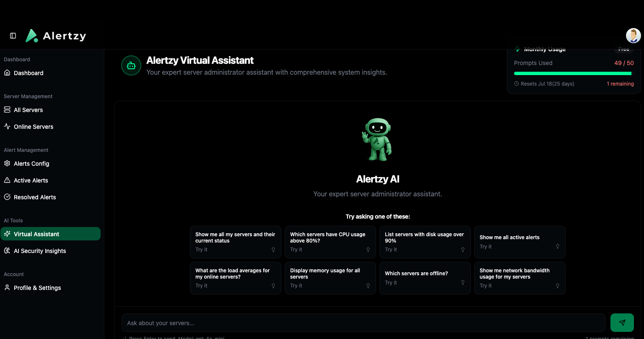
Task: Open AI Security Insights page
Action: tap(50, 251)
